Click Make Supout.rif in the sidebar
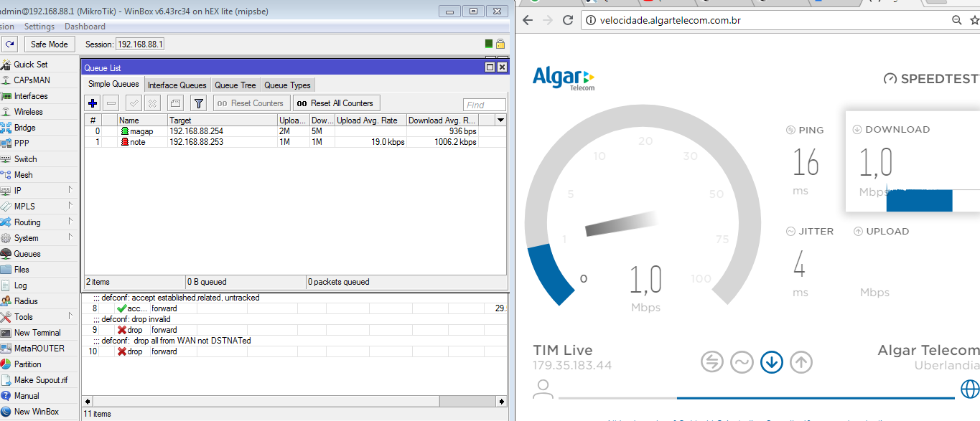Image resolution: width=980 pixels, height=421 pixels. coord(40,380)
